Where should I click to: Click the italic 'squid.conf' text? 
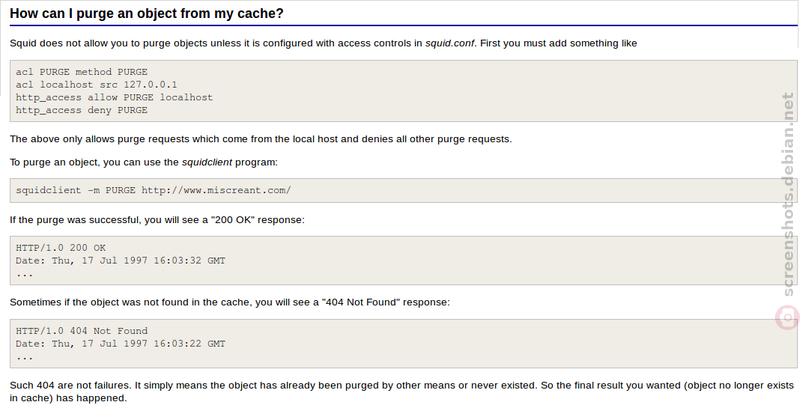[x=450, y=43]
